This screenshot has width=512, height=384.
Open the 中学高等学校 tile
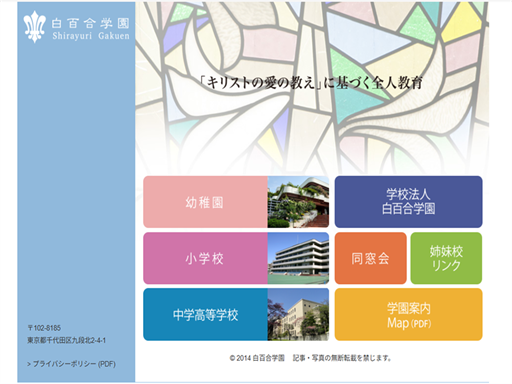[236, 314]
